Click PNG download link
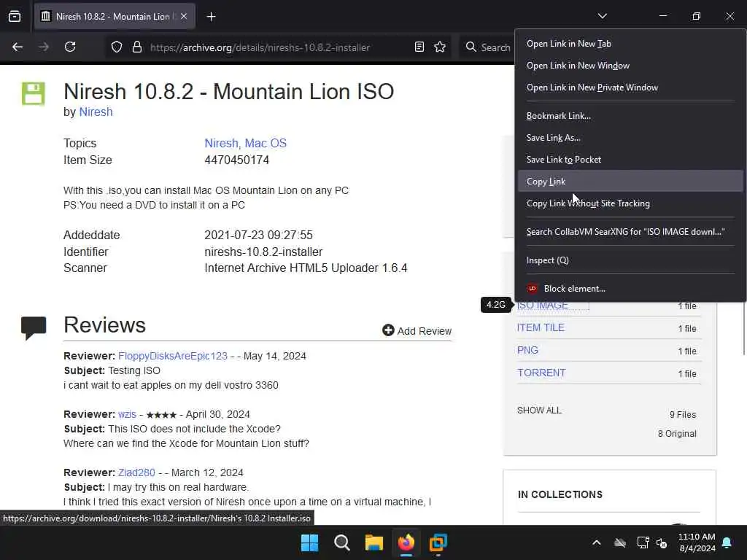 [x=528, y=350]
